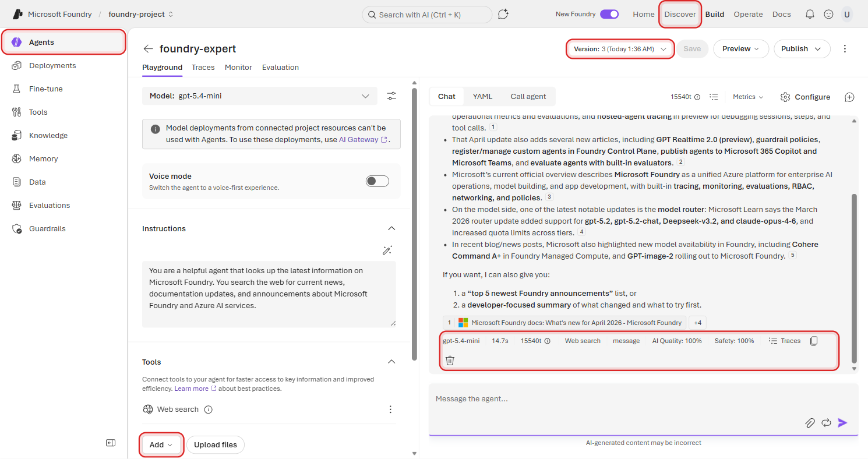This screenshot has width=868, height=459.
Task: Open the notifications bell icon
Action: (x=810, y=14)
